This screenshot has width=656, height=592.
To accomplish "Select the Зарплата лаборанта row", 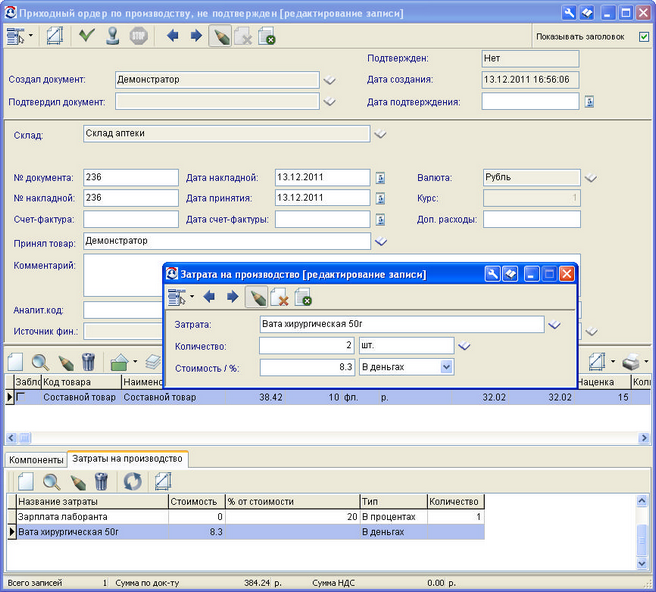I will pyautogui.click(x=246, y=517).
